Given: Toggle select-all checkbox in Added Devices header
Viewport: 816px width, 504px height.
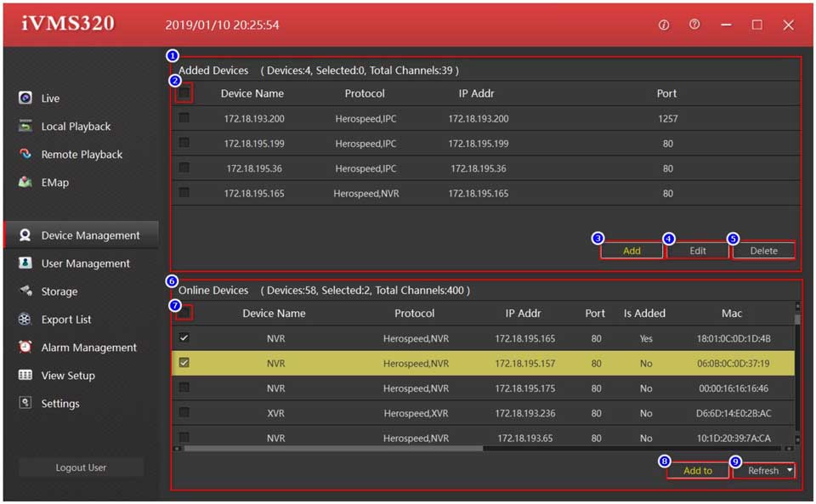Looking at the screenshot, I should [184, 93].
